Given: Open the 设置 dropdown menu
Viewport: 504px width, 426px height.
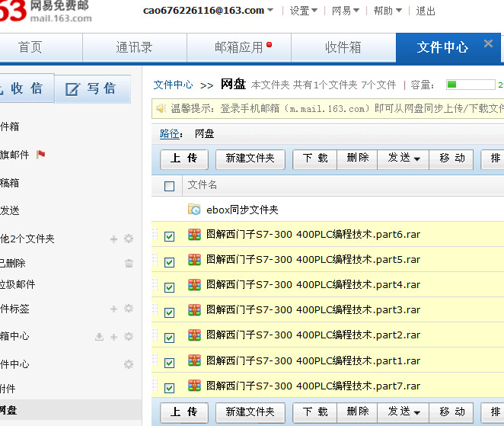Looking at the screenshot, I should coord(304,11).
